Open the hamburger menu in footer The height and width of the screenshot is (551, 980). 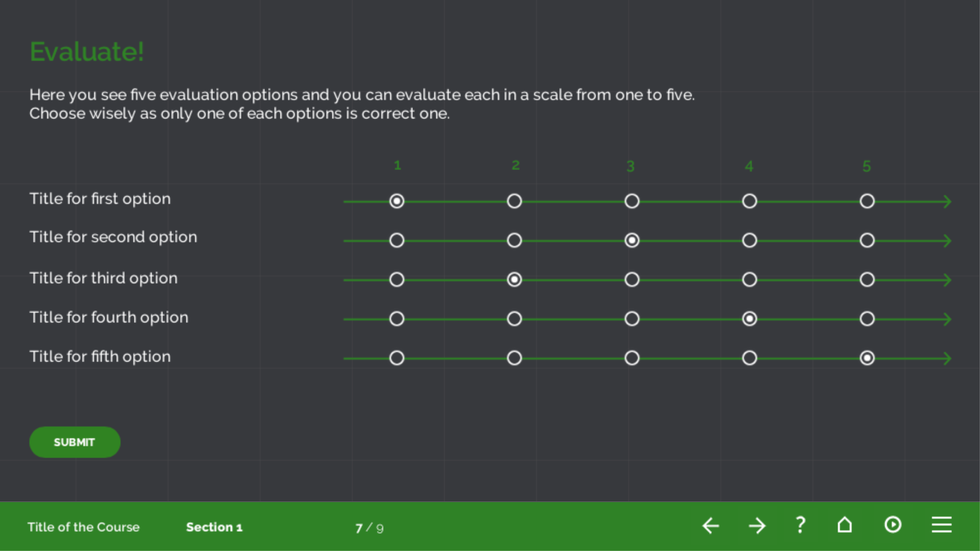(x=942, y=525)
